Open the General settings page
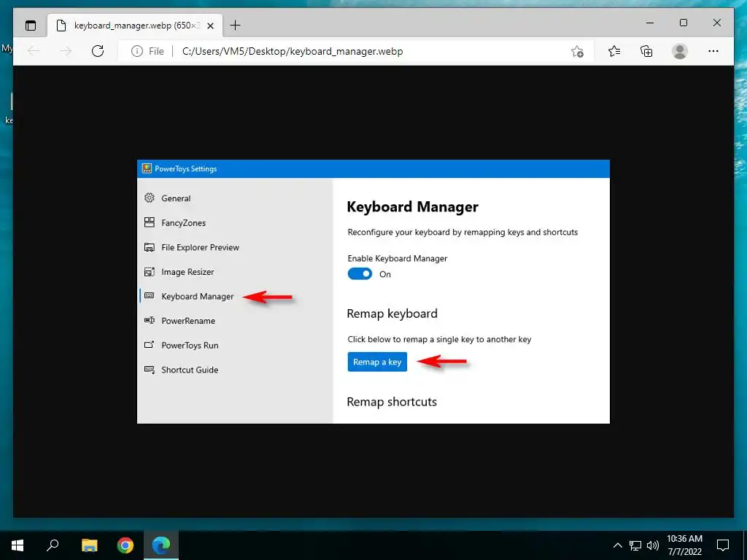Screen dimensions: 747x560 (176, 198)
